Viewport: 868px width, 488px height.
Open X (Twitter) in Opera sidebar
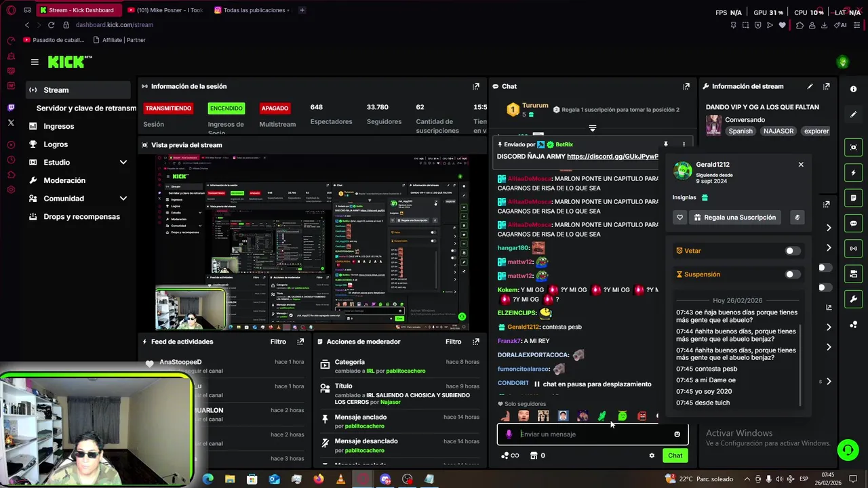[x=11, y=123]
